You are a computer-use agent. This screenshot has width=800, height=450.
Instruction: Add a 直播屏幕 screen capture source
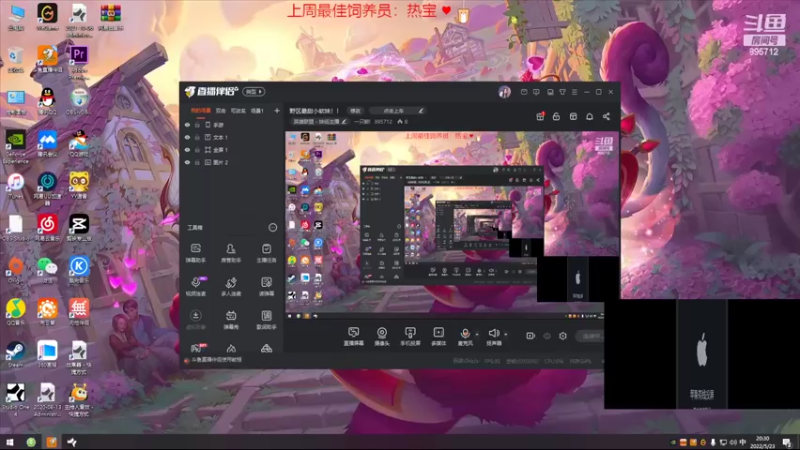click(353, 336)
